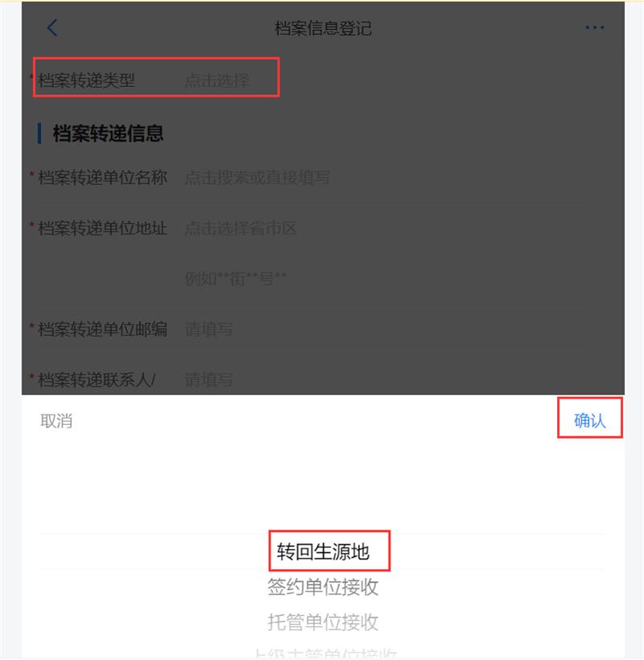Open 点击选择省市区 region selector
This screenshot has height=660, width=644.
coord(241,228)
